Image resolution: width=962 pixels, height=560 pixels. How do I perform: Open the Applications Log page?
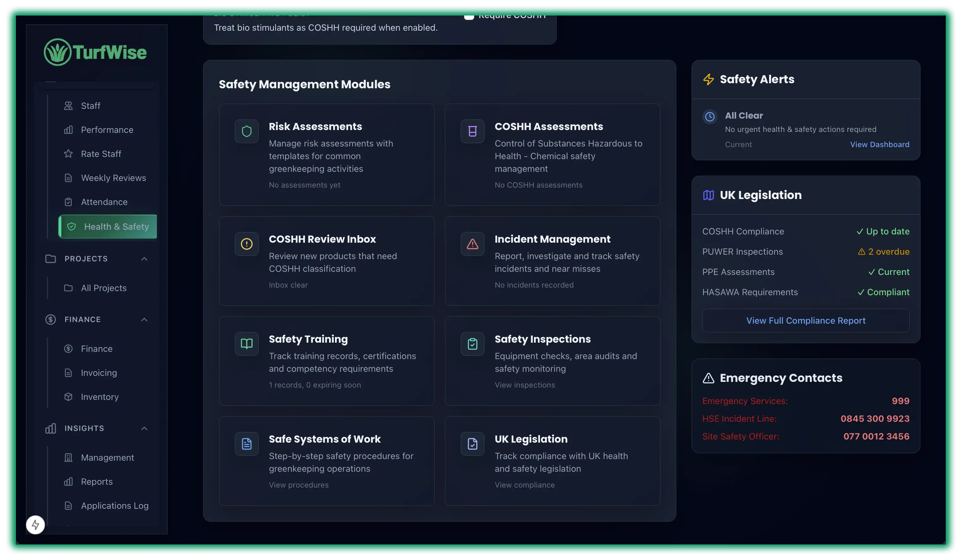[115, 505]
